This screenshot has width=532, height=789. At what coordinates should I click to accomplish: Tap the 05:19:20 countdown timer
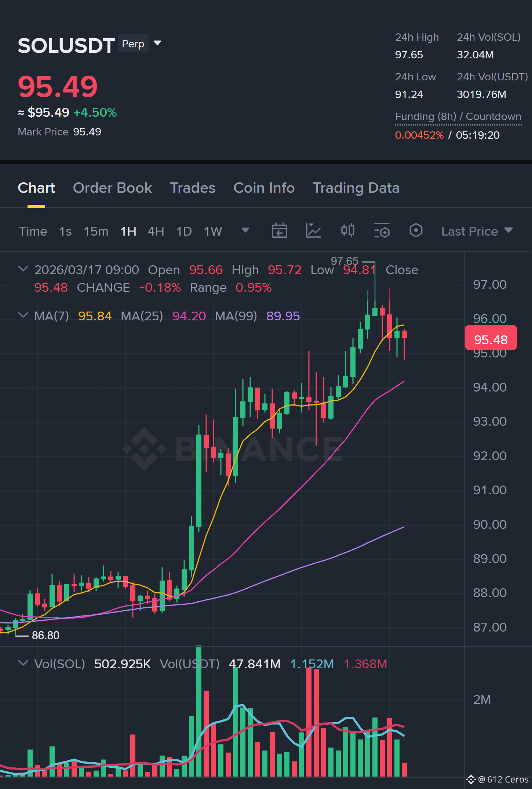[x=478, y=135]
